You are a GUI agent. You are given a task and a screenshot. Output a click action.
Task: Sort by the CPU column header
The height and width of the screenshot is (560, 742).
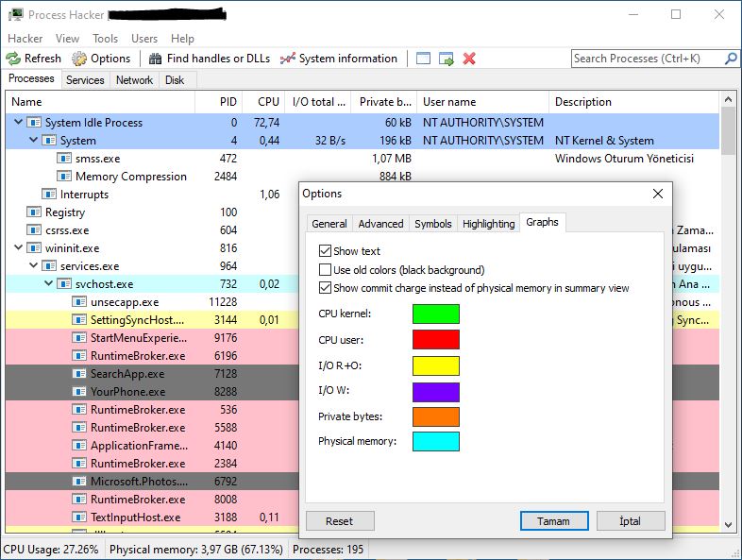(x=265, y=102)
